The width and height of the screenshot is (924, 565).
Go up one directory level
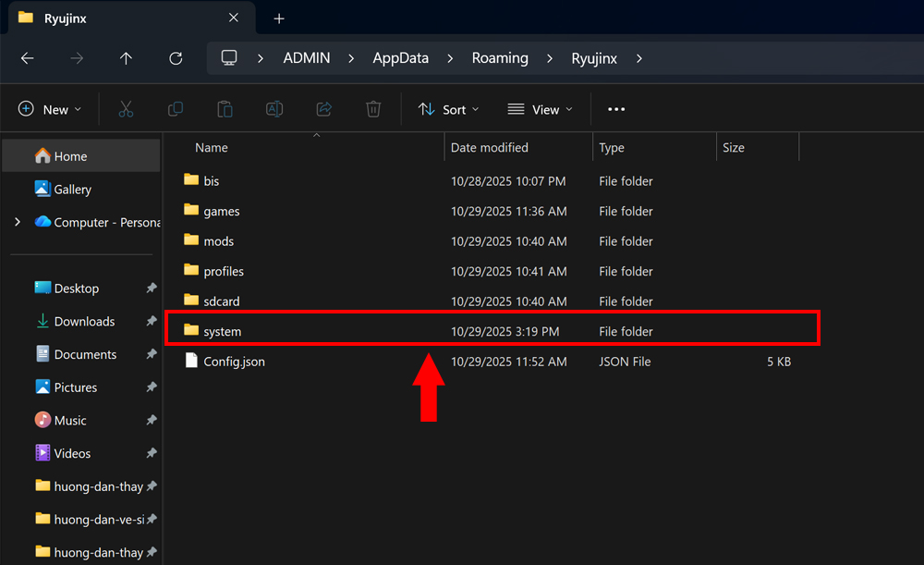[x=126, y=58]
